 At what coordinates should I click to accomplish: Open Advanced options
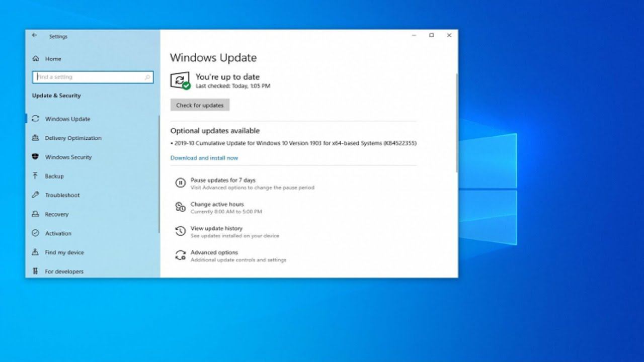click(x=214, y=252)
